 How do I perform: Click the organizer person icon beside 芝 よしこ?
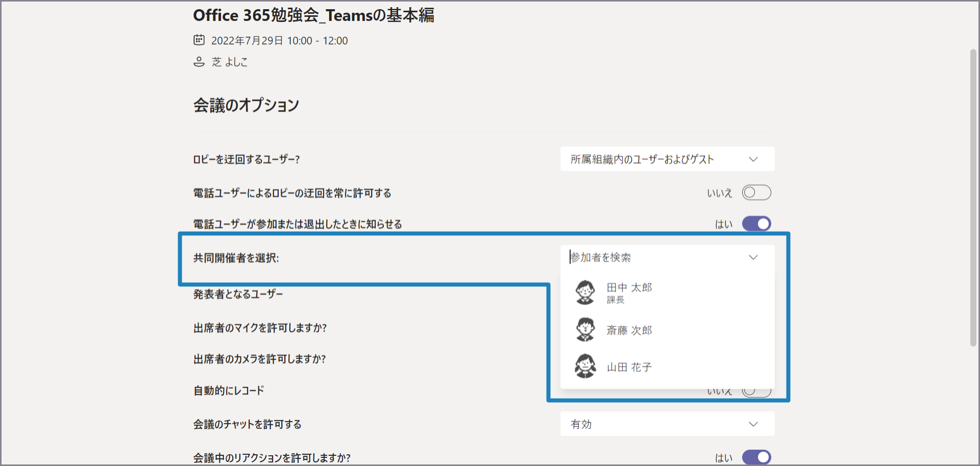coord(199,62)
